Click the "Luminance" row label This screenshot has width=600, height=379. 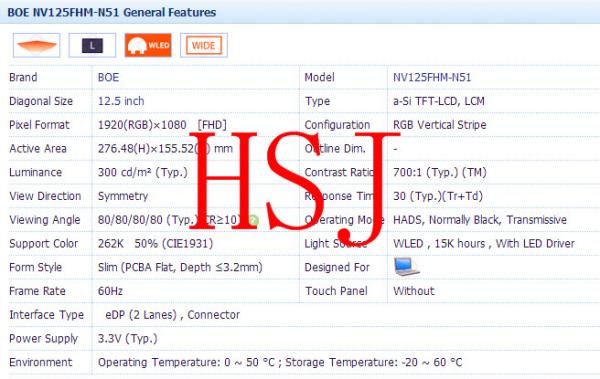35,172
